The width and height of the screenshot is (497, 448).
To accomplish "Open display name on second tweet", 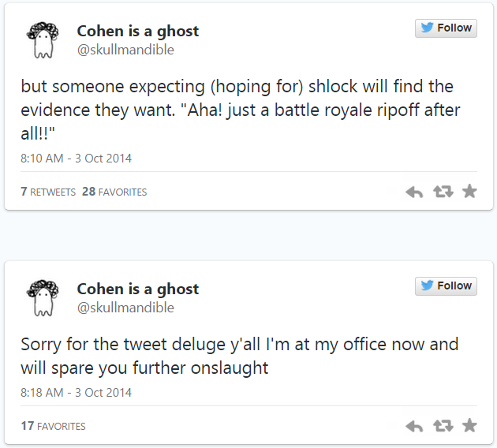I will point(137,289).
